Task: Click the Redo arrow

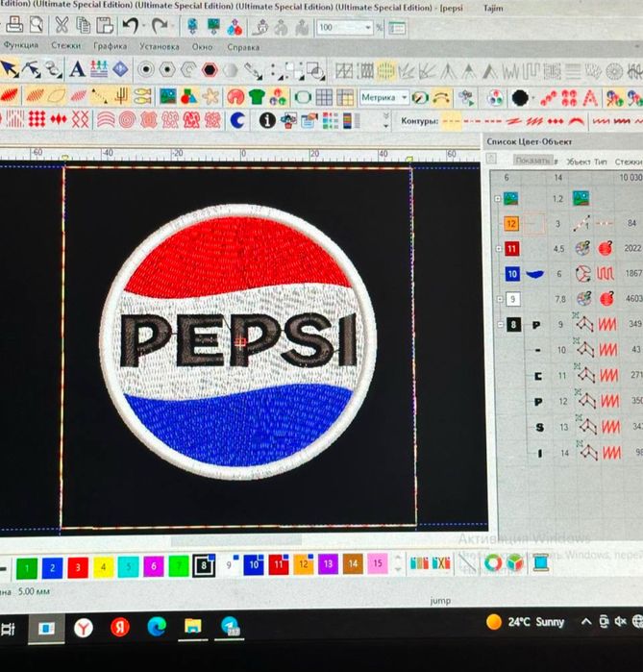Action: coord(160,27)
